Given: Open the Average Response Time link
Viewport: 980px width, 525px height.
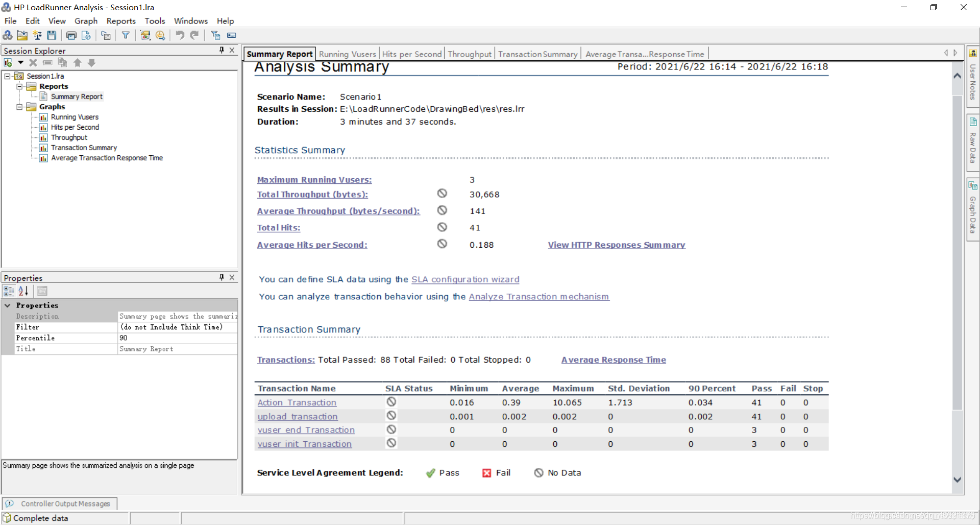Looking at the screenshot, I should pos(614,360).
